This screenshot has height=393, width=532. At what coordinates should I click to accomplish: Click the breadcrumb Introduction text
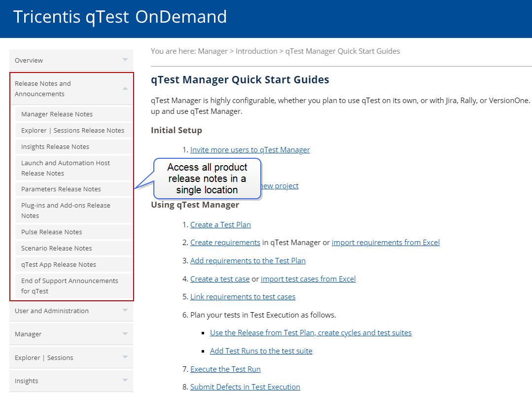(x=256, y=51)
